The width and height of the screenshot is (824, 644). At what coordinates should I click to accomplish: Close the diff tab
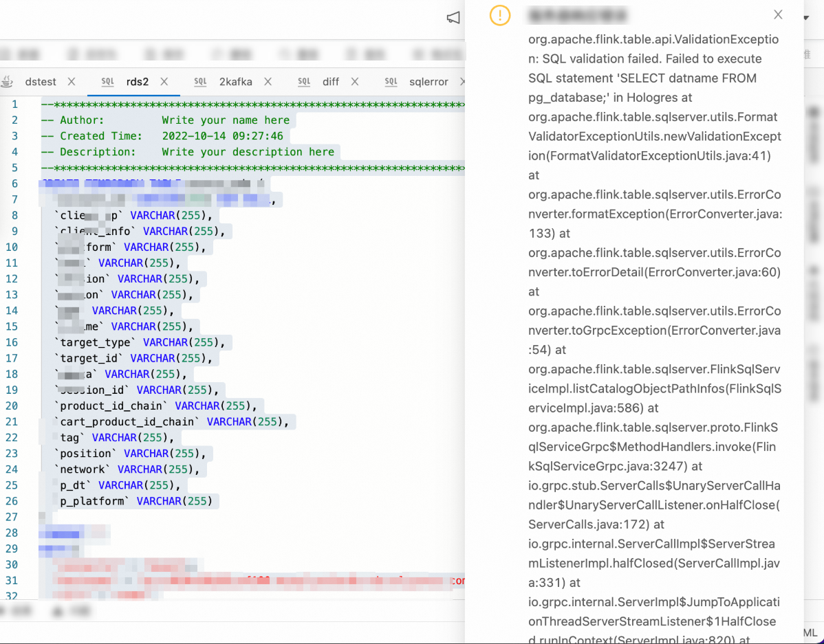point(355,81)
